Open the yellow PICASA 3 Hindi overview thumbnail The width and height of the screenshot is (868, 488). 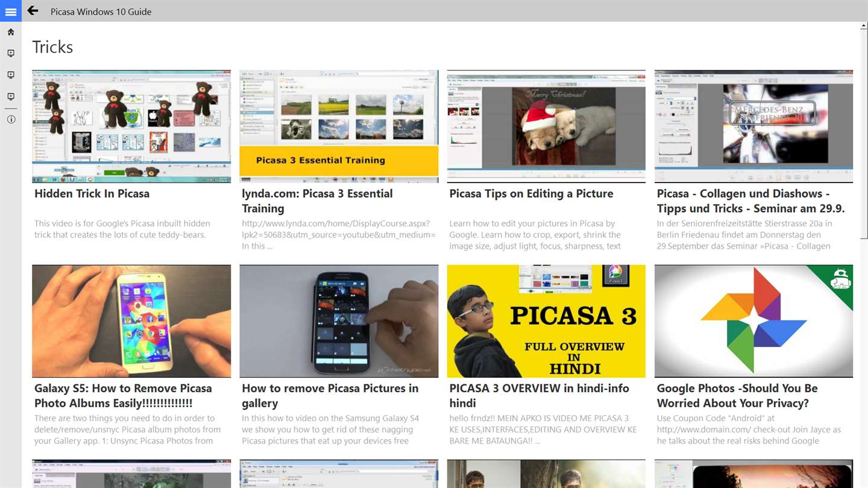(546, 321)
